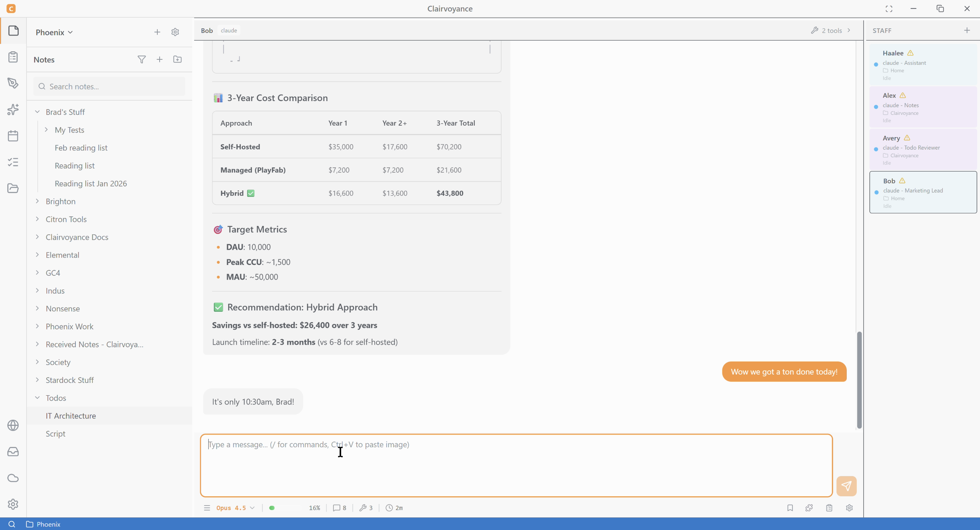Open the Phoenix workspace dropdown
Viewport: 980px width, 530px height.
pos(54,32)
